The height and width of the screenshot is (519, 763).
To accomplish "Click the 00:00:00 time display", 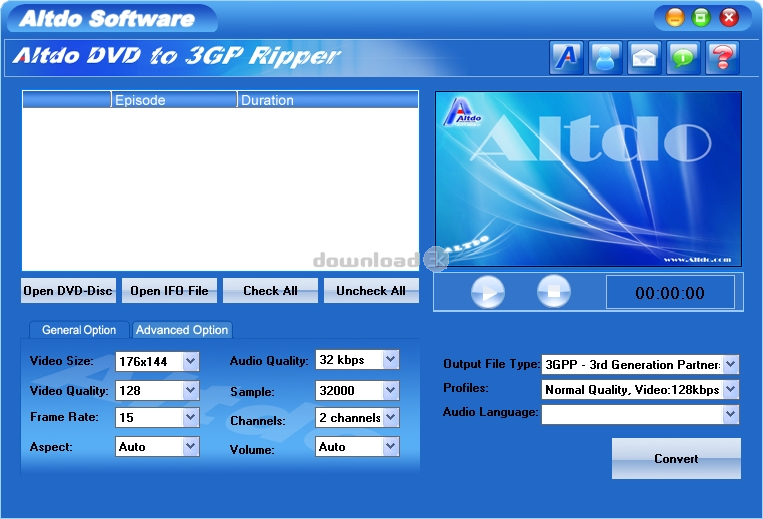I will (x=670, y=292).
